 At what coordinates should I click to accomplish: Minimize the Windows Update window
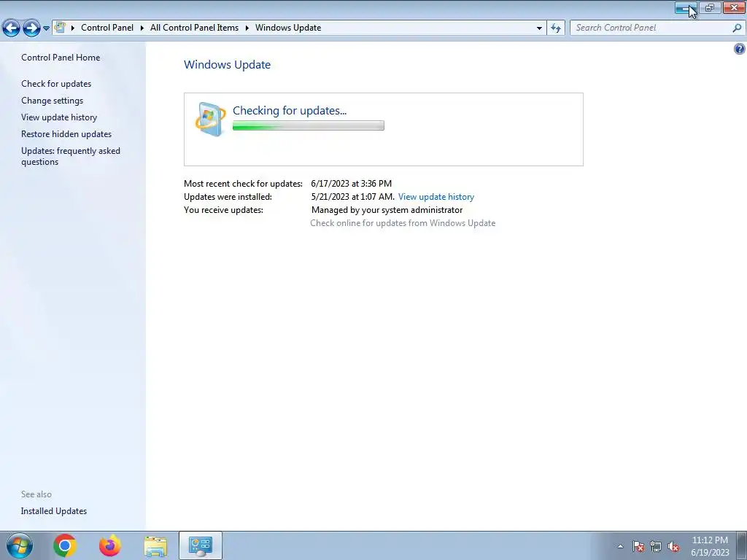[x=686, y=7]
